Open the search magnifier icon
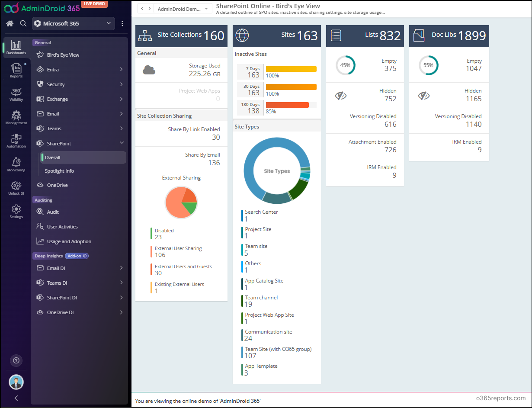Viewport: 532px width, 408px height. [x=23, y=23]
